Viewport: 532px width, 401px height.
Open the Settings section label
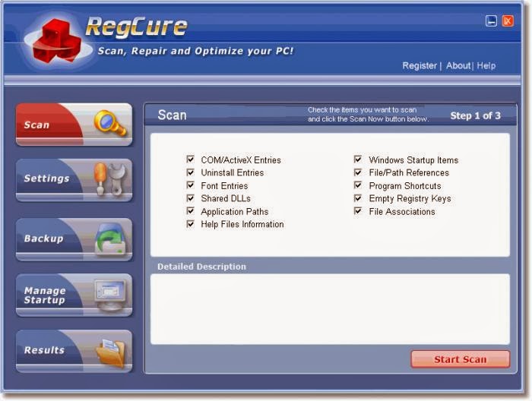pos(46,178)
